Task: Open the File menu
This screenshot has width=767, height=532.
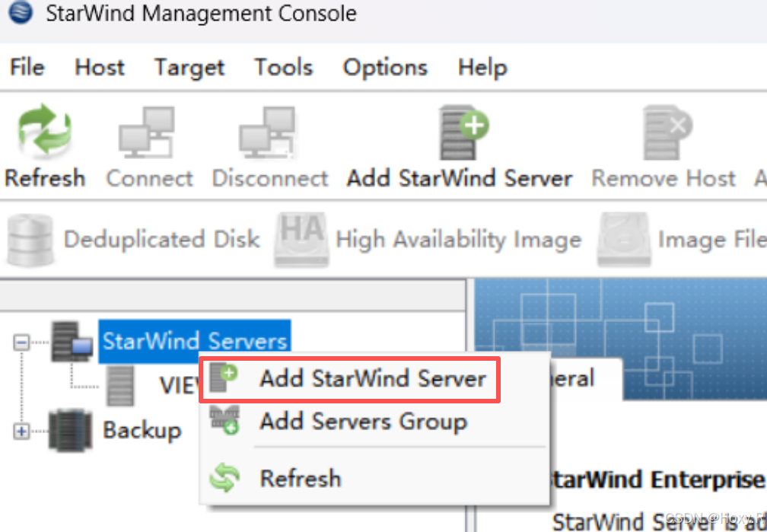Action: (x=27, y=67)
